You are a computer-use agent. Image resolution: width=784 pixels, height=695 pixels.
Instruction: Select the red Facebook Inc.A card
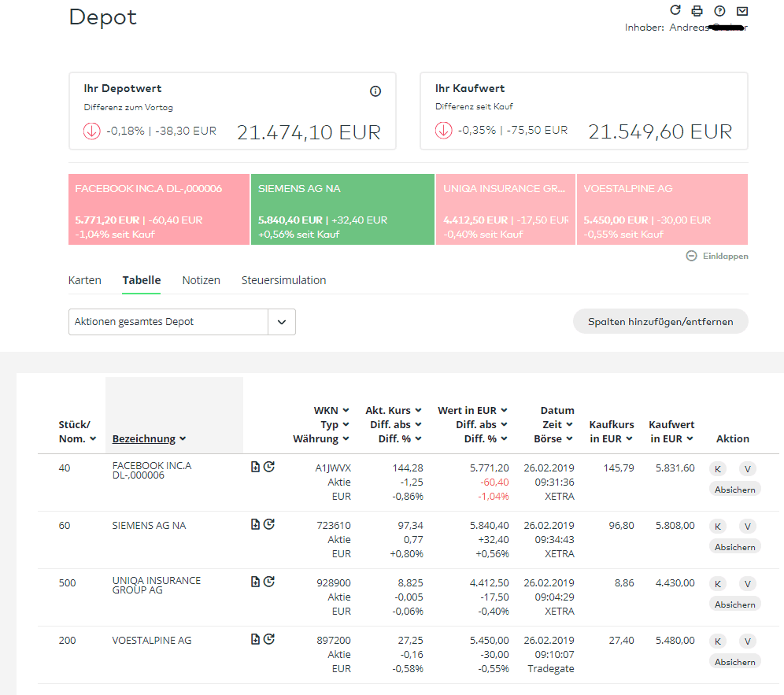click(159, 209)
